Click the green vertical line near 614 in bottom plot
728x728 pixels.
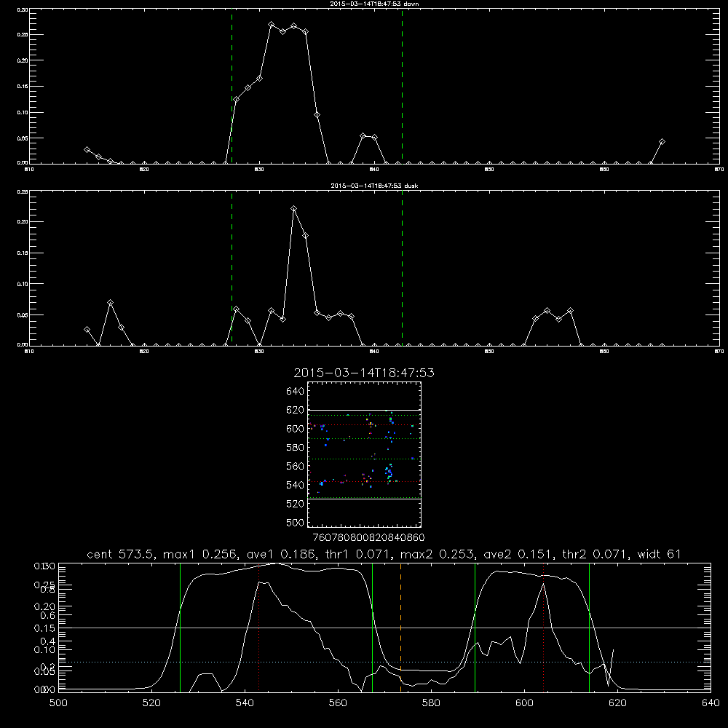(589, 627)
